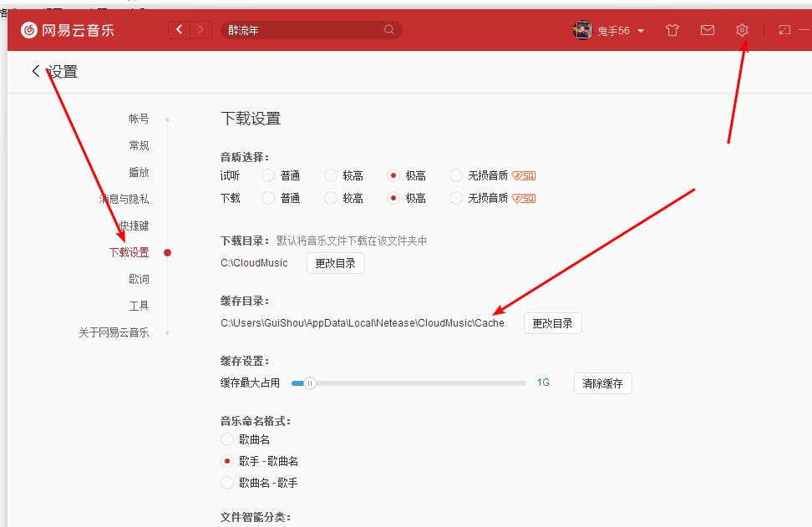
Task: Click the 1G cache size value
Action: point(543,383)
